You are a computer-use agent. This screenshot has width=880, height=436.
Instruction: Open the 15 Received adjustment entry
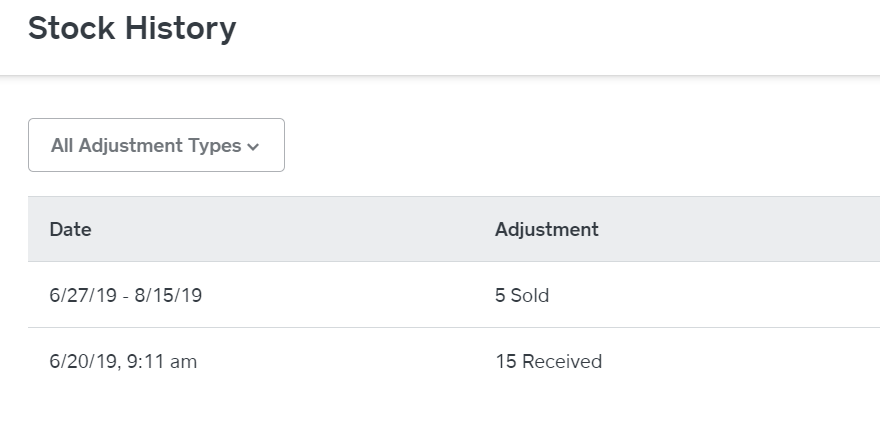point(548,361)
